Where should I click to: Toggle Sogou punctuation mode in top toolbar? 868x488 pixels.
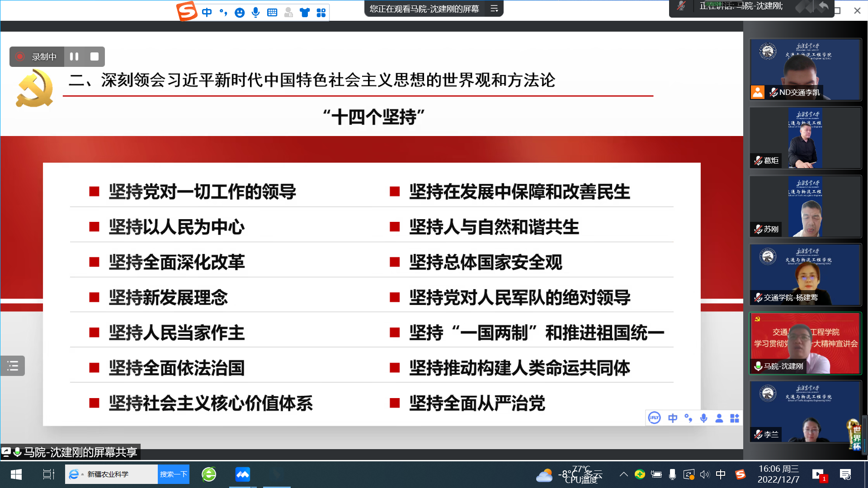(223, 13)
